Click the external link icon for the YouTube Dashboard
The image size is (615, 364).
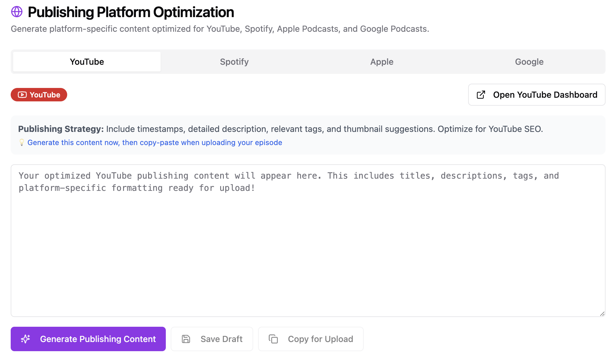click(481, 95)
